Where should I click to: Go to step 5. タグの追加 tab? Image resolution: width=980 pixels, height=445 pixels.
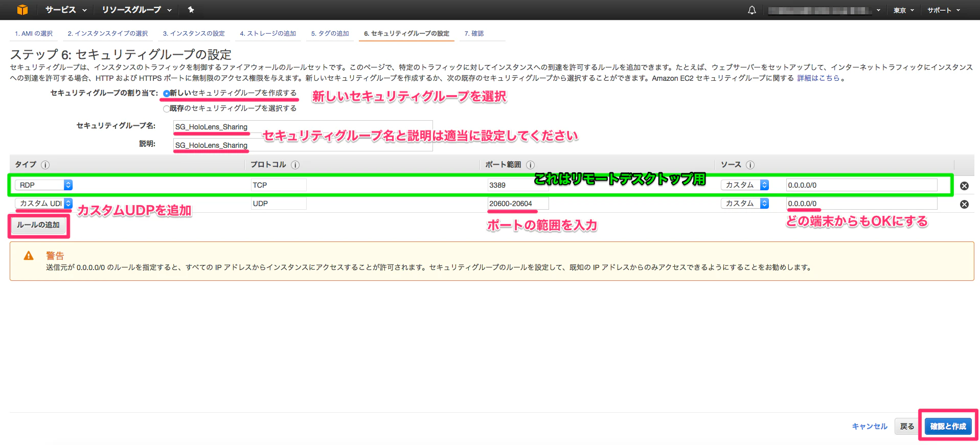pos(330,34)
